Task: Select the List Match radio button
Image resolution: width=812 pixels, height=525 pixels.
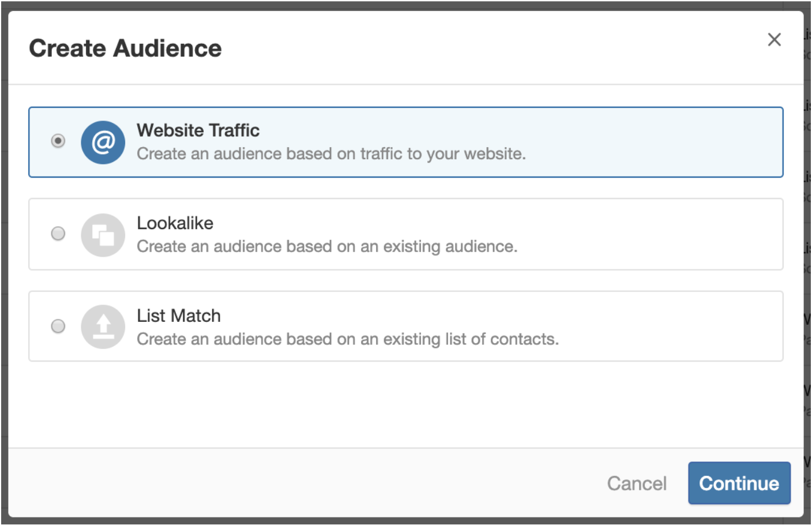Action: (58, 326)
